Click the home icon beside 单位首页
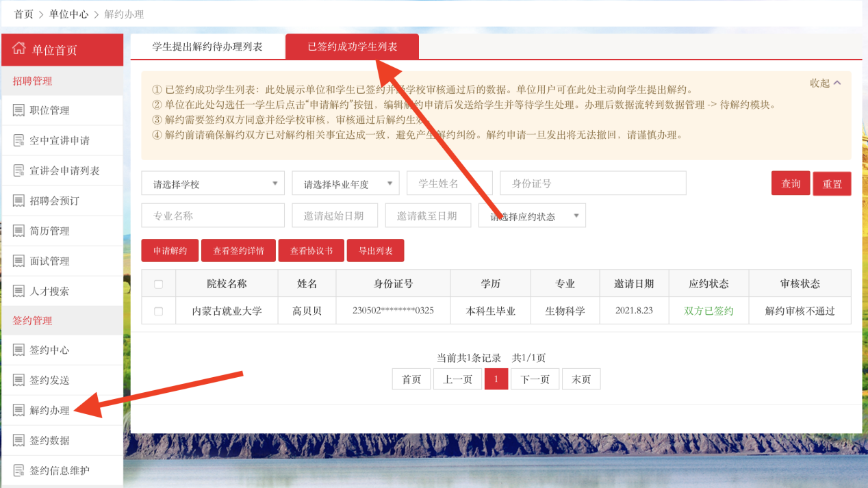Screen dimensions: 868x488 [x=19, y=49]
